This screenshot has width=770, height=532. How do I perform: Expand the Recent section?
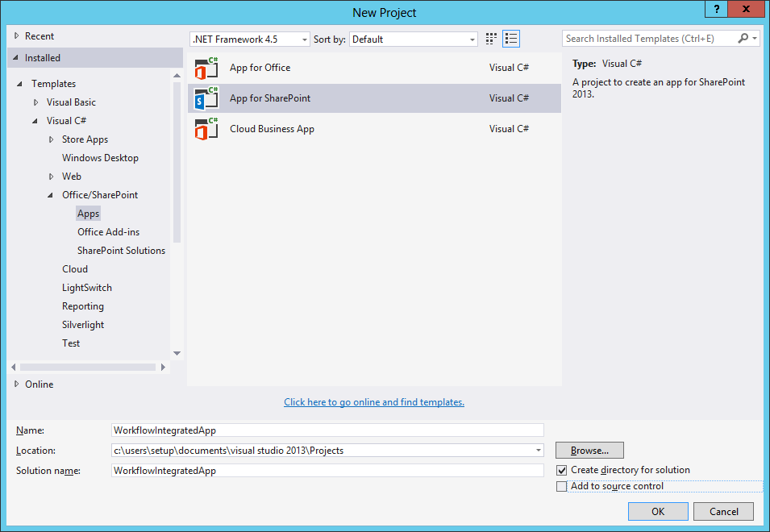tap(17, 35)
